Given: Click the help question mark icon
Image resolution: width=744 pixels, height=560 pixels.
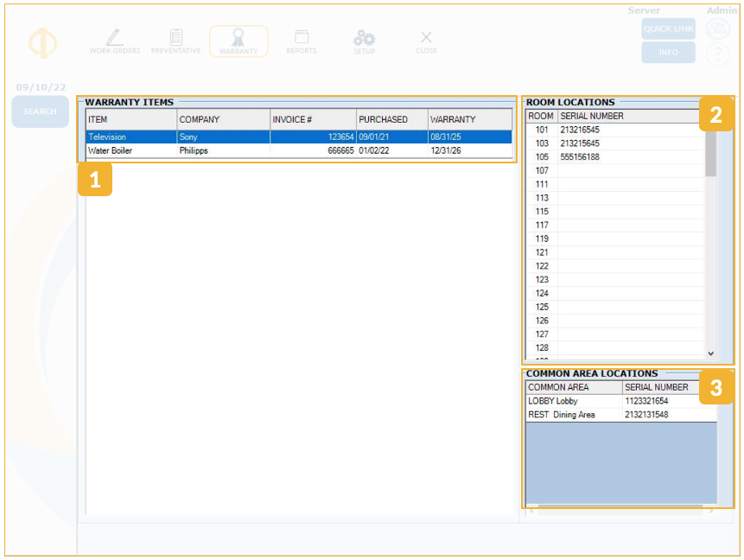Looking at the screenshot, I should pyautogui.click(x=717, y=54).
